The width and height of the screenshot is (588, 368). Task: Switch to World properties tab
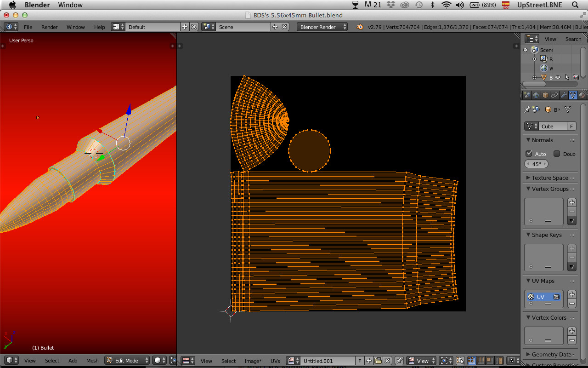click(x=536, y=95)
